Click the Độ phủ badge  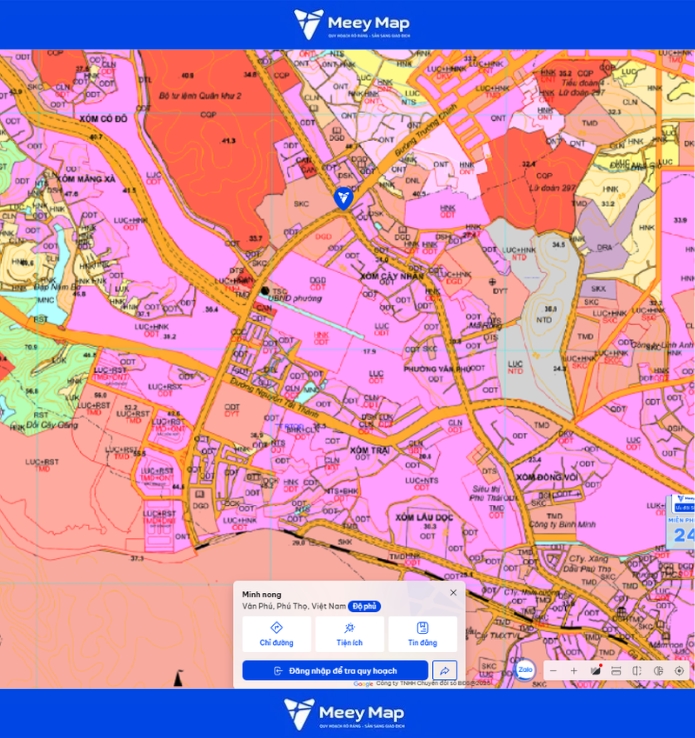pos(364,606)
